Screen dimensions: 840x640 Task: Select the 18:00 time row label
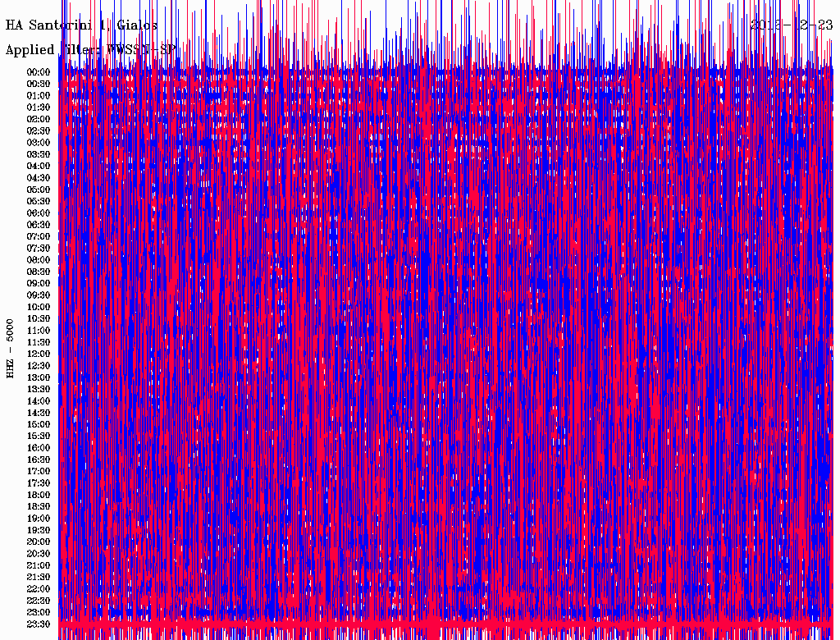pyautogui.click(x=39, y=496)
